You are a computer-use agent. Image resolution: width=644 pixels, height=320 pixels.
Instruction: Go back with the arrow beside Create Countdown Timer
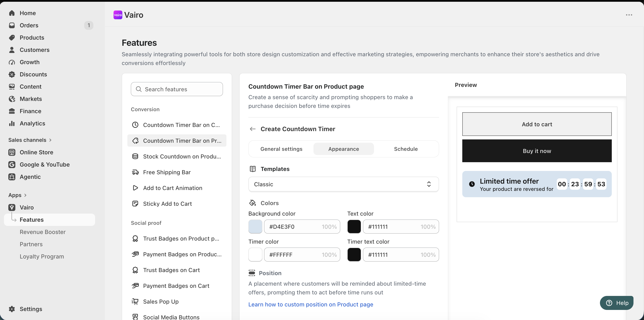click(x=253, y=129)
